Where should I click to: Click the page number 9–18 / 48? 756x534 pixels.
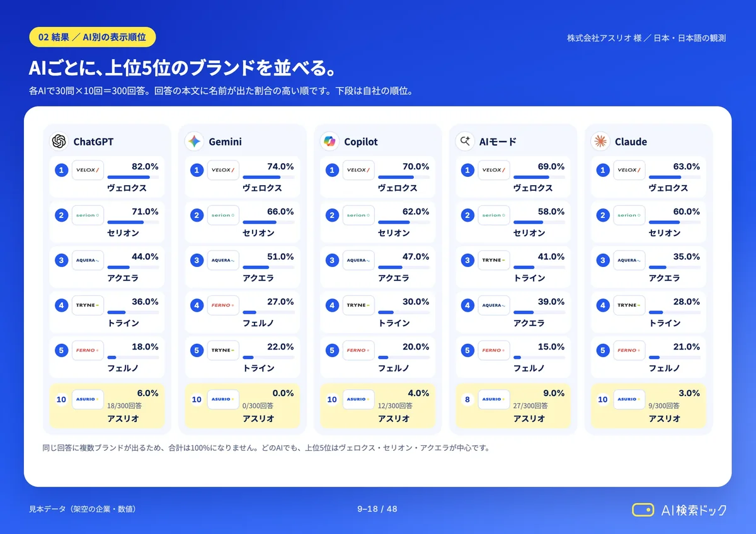(x=377, y=509)
